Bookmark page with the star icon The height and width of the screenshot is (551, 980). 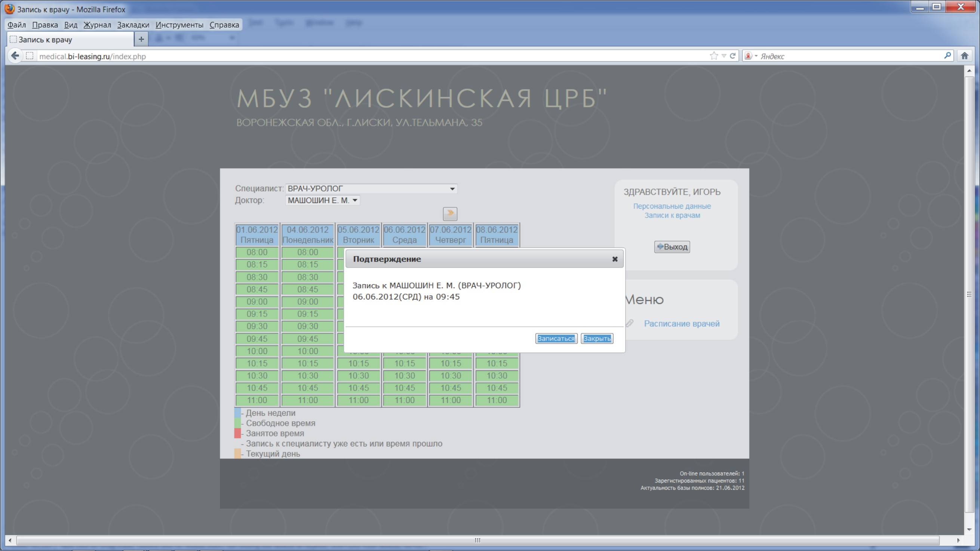714,56
